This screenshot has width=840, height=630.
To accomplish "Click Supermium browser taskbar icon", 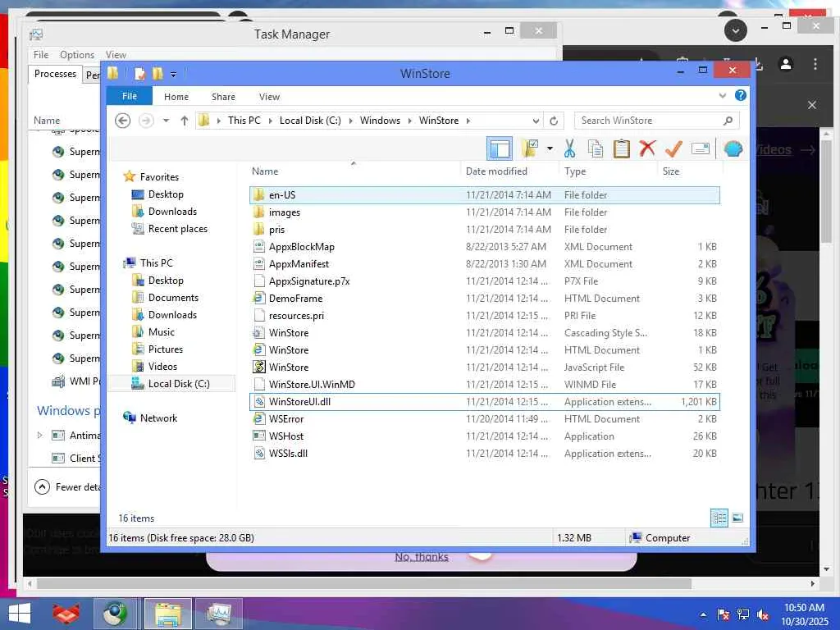I will (x=116, y=614).
